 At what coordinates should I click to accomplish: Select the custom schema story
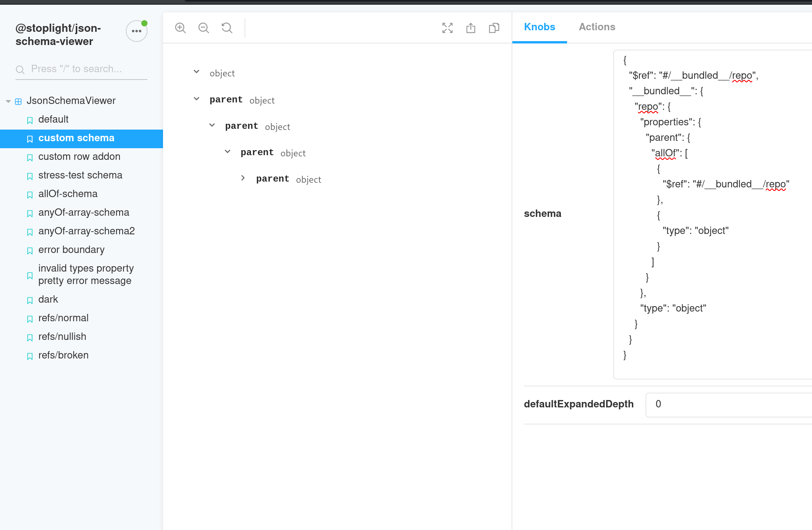pos(82,138)
